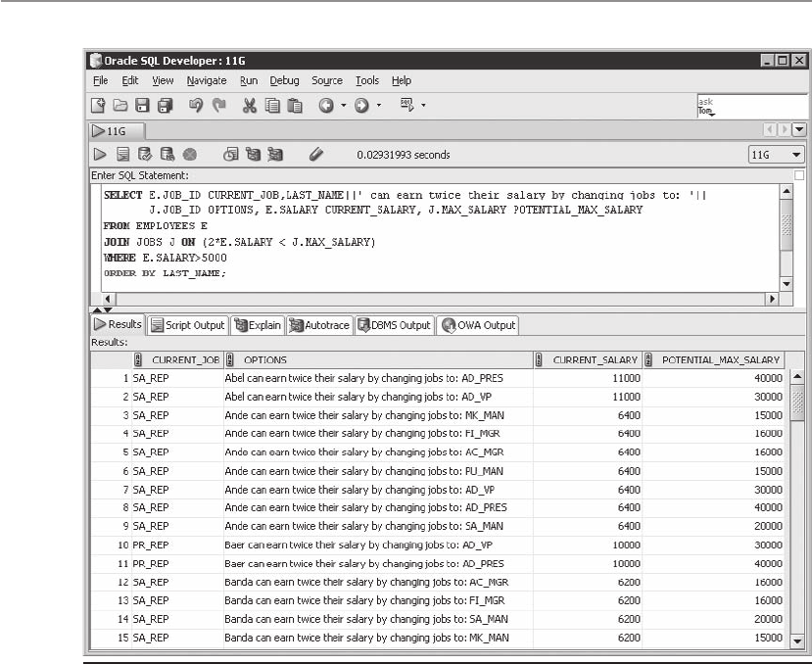The image size is (812, 664).
Task: Click the SQL editor scroll down arrow
Action: [787, 284]
